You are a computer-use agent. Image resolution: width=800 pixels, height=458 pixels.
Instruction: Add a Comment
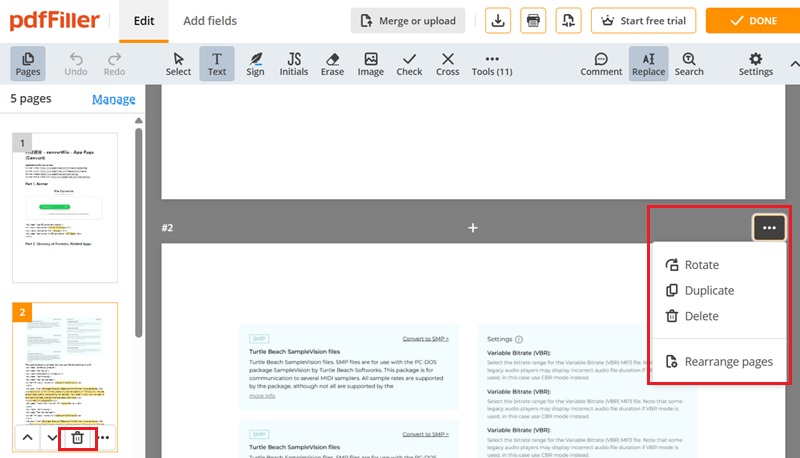coord(601,64)
